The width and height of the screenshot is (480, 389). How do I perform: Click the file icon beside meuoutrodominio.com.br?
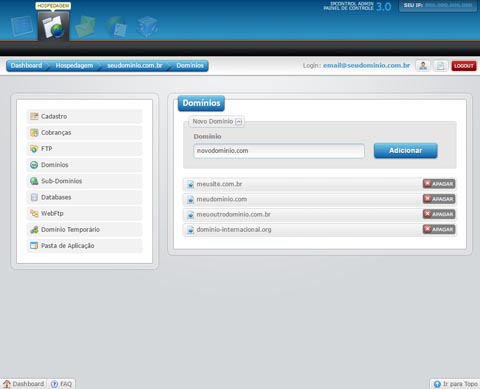[x=190, y=215]
